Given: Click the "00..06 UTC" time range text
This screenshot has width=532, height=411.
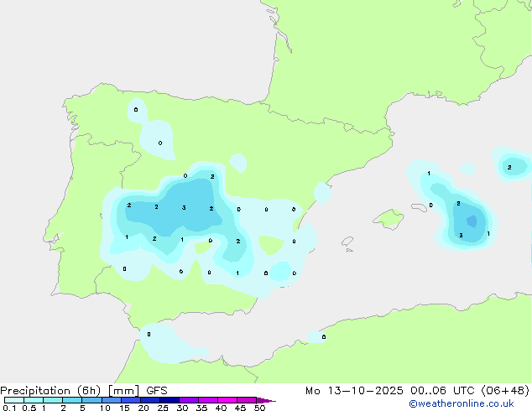Looking at the screenshot, I should tap(441, 391).
